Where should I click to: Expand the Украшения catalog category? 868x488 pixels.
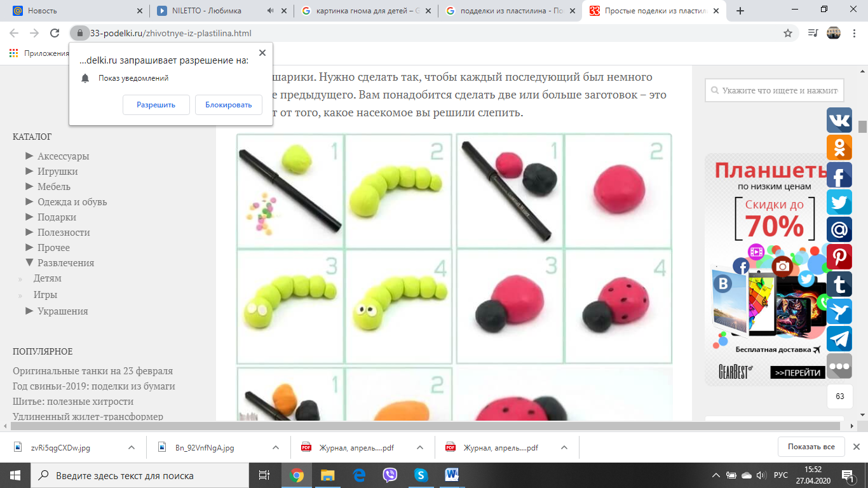coord(29,311)
